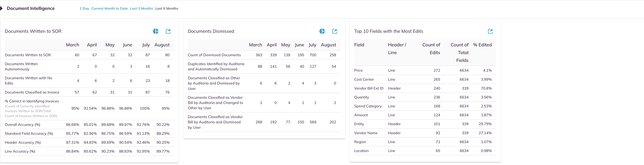This screenshot has width=644, height=165.
Task: Click % Correct in Identifying Invoices label
Action: (32, 101)
